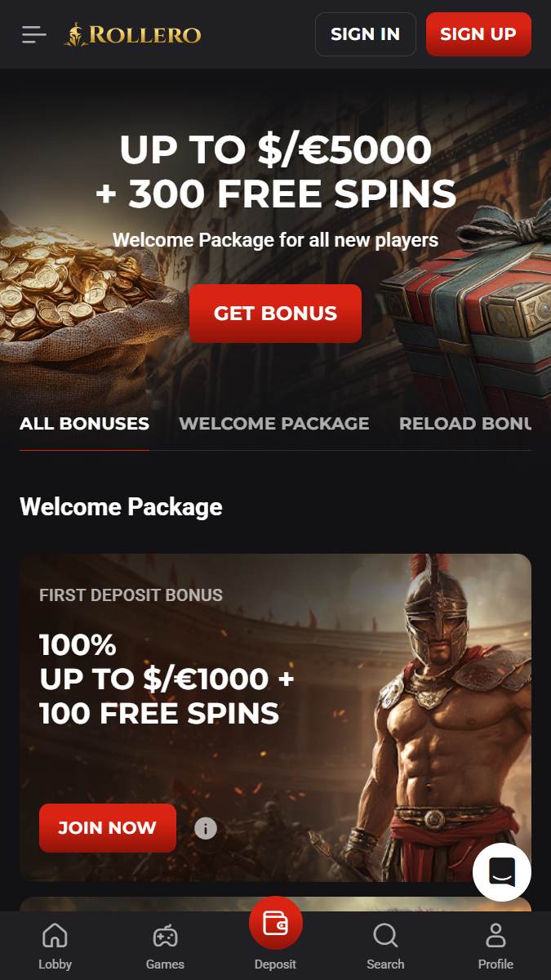The height and width of the screenshot is (980, 551).
Task: Switch to the RELOAD BONUS tab
Action: coord(465,424)
